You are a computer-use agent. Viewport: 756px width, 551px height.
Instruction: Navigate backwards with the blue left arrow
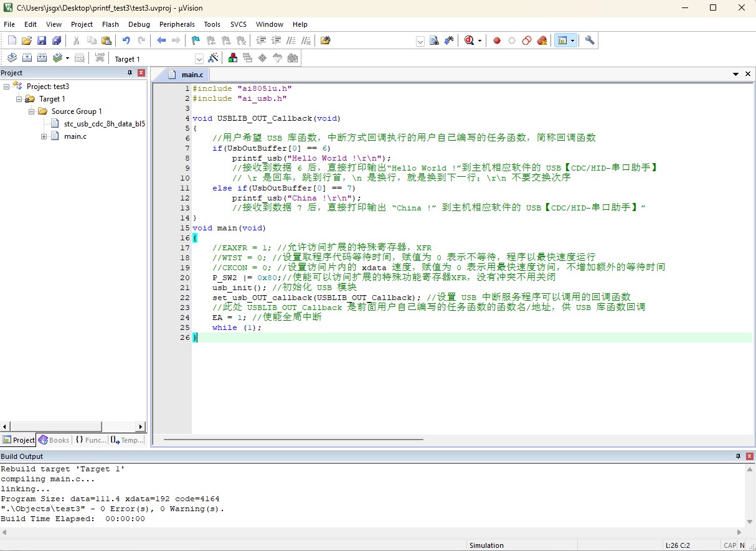tap(161, 40)
